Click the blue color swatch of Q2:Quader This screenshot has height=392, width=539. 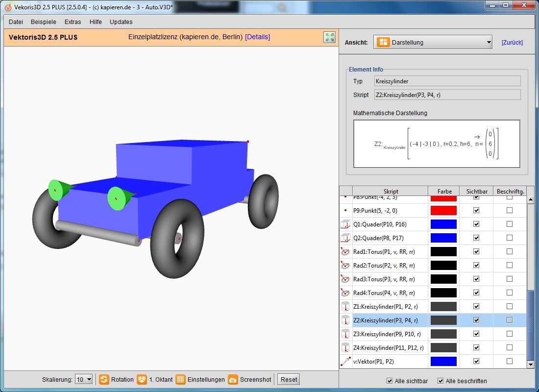pos(443,238)
